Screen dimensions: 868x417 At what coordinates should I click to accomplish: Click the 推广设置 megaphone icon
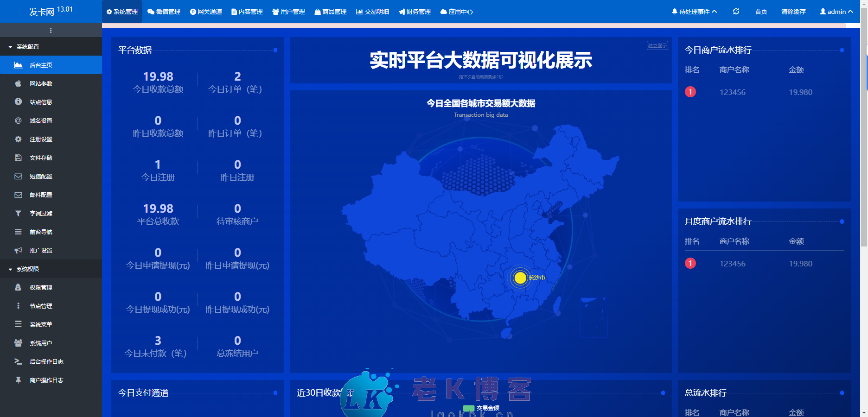point(18,250)
